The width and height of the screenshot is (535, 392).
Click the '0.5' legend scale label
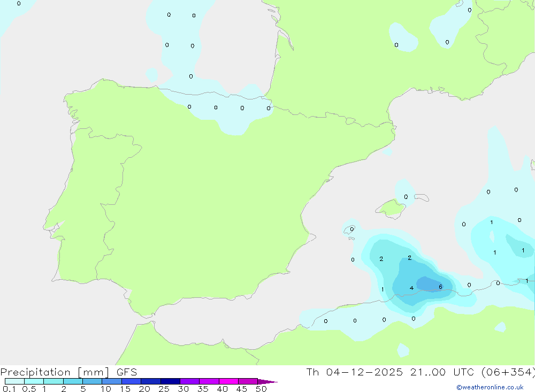tap(29, 389)
